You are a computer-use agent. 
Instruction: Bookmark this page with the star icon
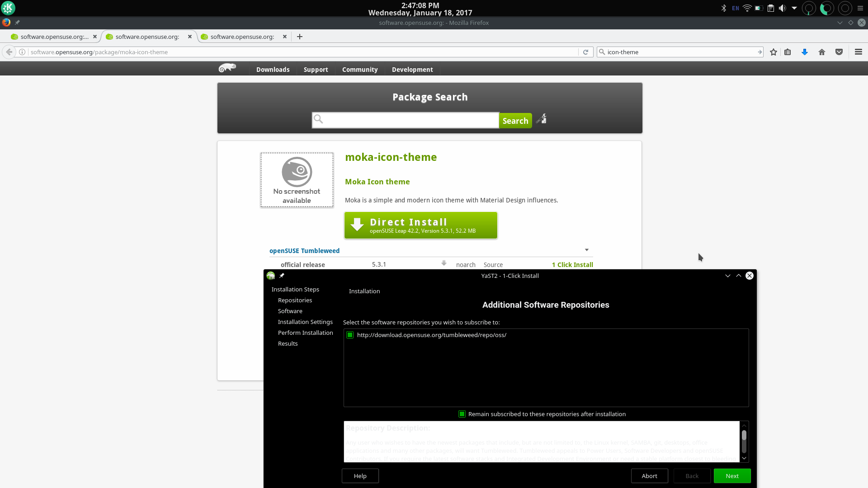click(x=774, y=52)
